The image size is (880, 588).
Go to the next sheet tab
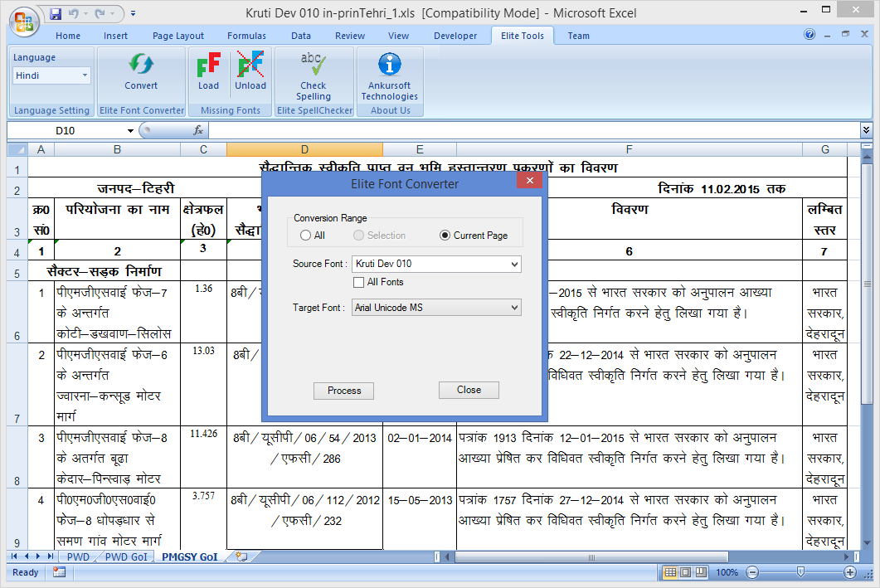coord(38,556)
